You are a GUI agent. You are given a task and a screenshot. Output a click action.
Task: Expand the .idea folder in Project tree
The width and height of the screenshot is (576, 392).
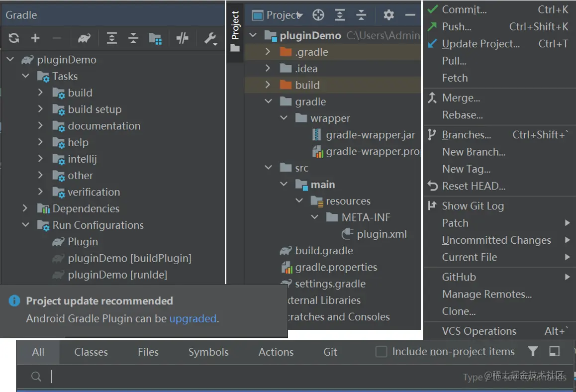[268, 68]
